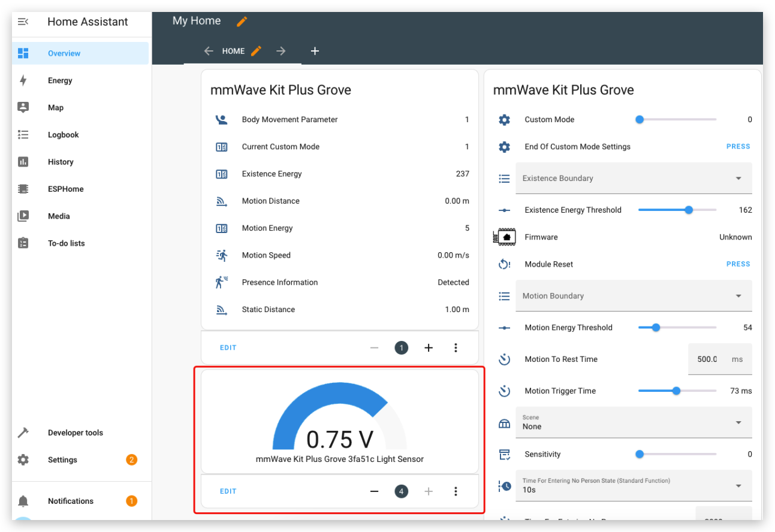Image resolution: width=775 pixels, height=532 pixels.
Task: Click Motion Distance signal icon
Action: 221,201
